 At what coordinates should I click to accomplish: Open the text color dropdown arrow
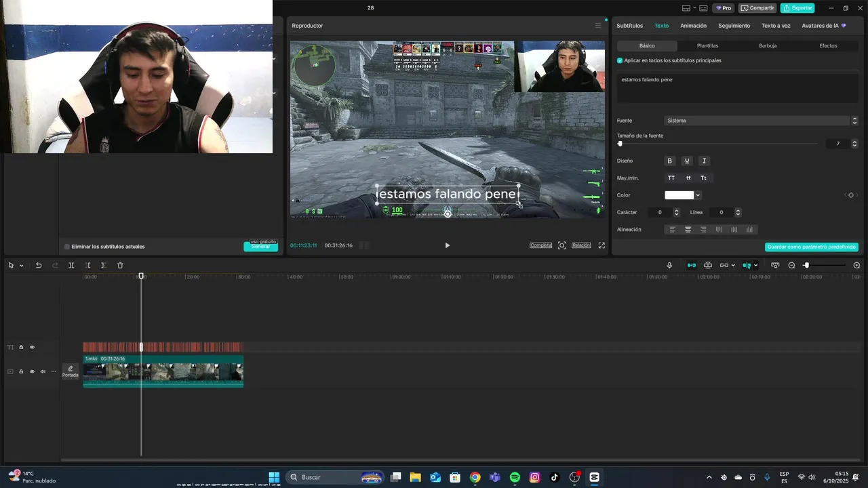(x=698, y=195)
